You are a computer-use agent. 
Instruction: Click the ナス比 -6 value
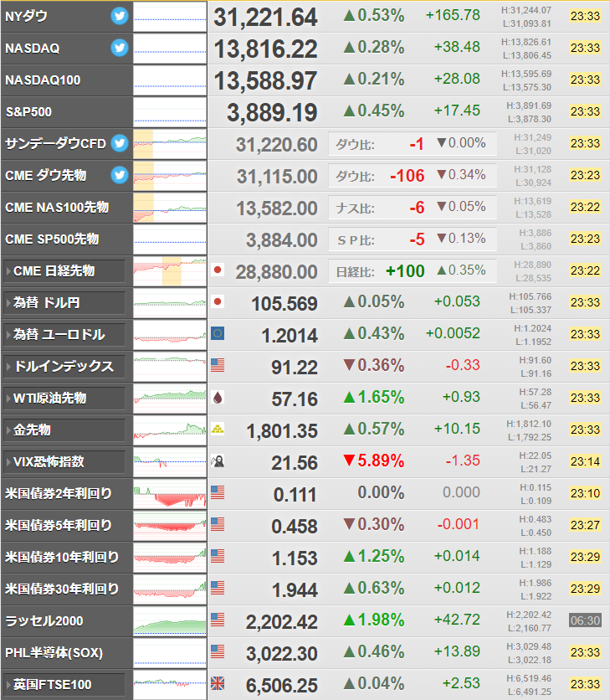pyautogui.click(x=417, y=208)
